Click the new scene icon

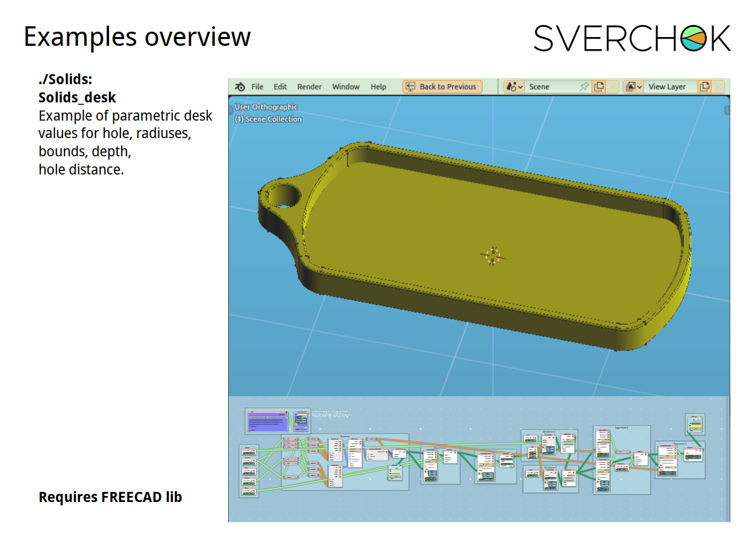click(x=598, y=87)
